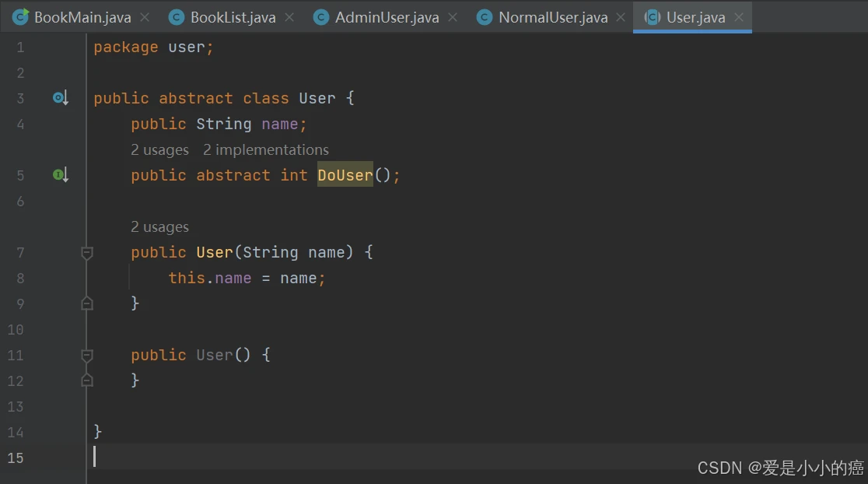Screen dimensions: 868x484
Task: Click line number 1 in gutter
Action: (x=20, y=47)
